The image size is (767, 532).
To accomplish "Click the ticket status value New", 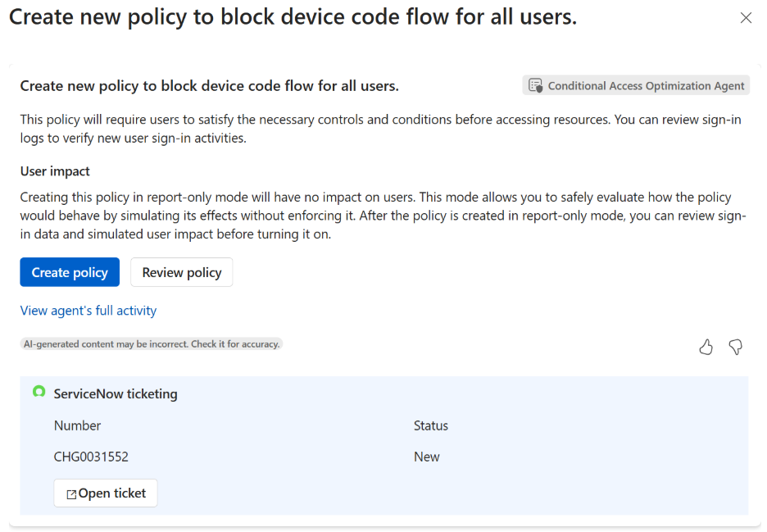I will click(x=427, y=457).
